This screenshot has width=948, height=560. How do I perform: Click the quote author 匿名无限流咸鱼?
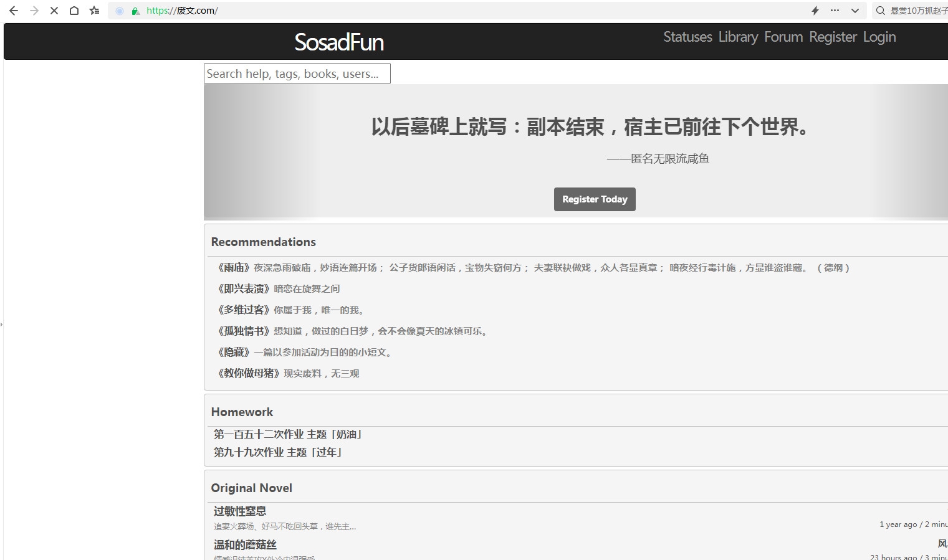[670, 159]
